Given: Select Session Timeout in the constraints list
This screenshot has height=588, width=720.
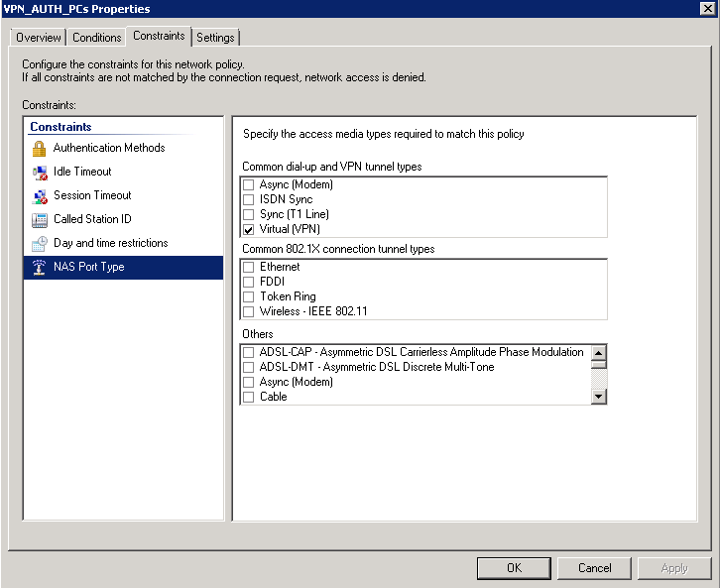Looking at the screenshot, I should [x=92, y=195].
